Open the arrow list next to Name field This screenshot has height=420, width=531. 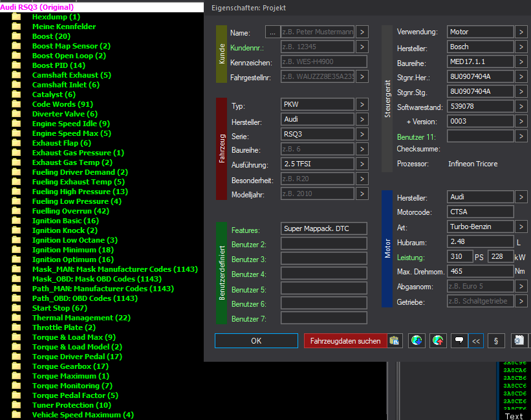(x=362, y=32)
